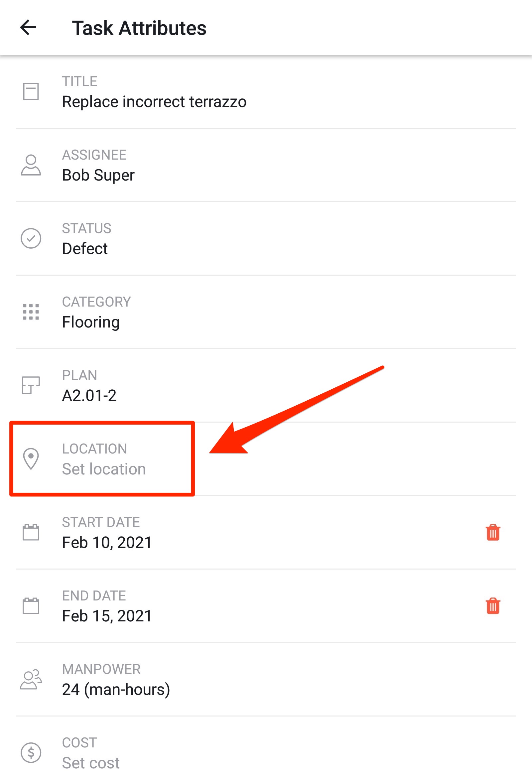Delete the End Date with trash icon

(x=493, y=606)
